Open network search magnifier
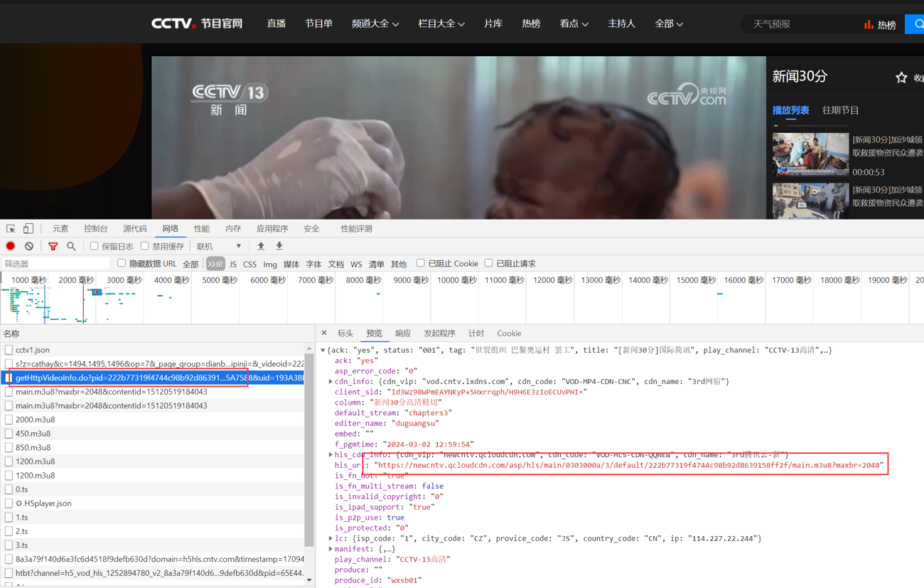This screenshot has height=588, width=924. point(71,247)
